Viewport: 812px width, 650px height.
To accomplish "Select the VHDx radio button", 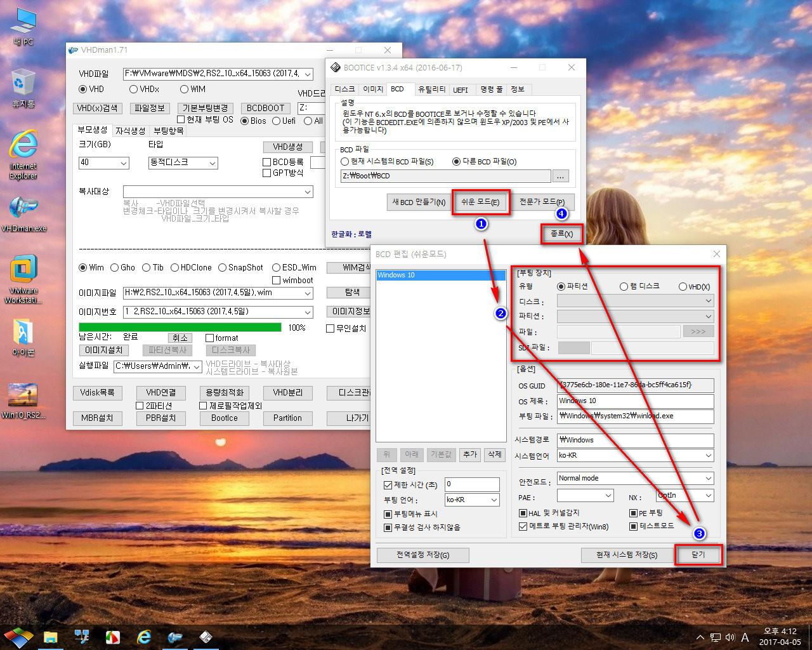I will point(134,90).
